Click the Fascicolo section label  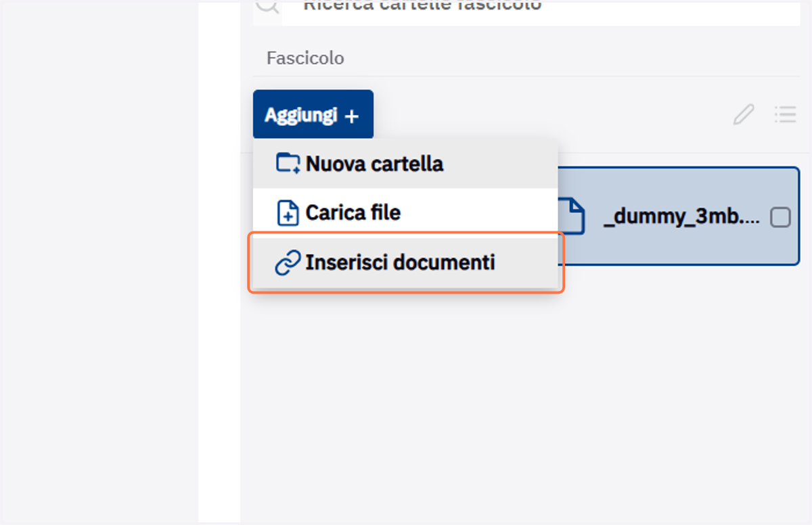pyautogui.click(x=305, y=58)
